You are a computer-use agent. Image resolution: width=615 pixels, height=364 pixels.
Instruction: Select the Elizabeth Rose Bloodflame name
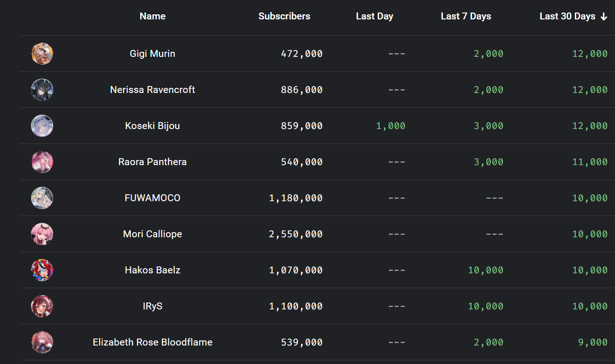(x=153, y=342)
